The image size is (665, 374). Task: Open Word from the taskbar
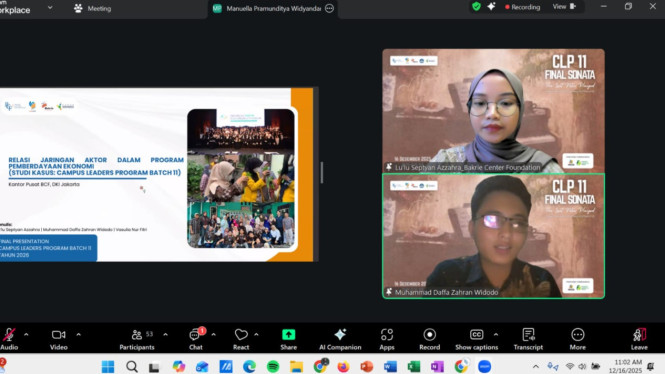[391, 366]
